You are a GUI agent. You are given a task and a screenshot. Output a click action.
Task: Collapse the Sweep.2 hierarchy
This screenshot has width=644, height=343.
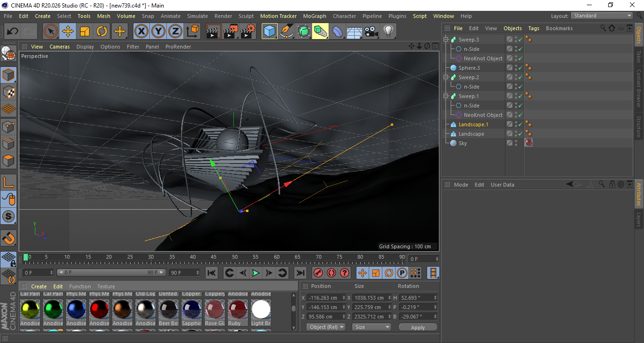446,77
